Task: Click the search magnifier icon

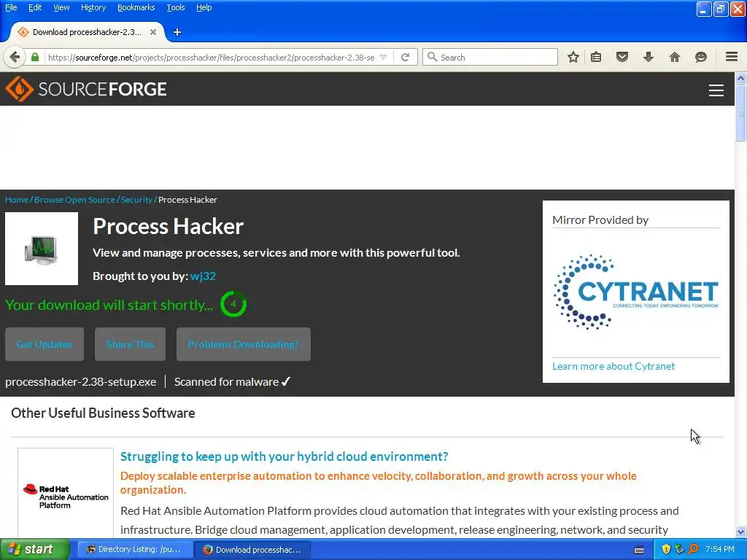Action: click(432, 57)
